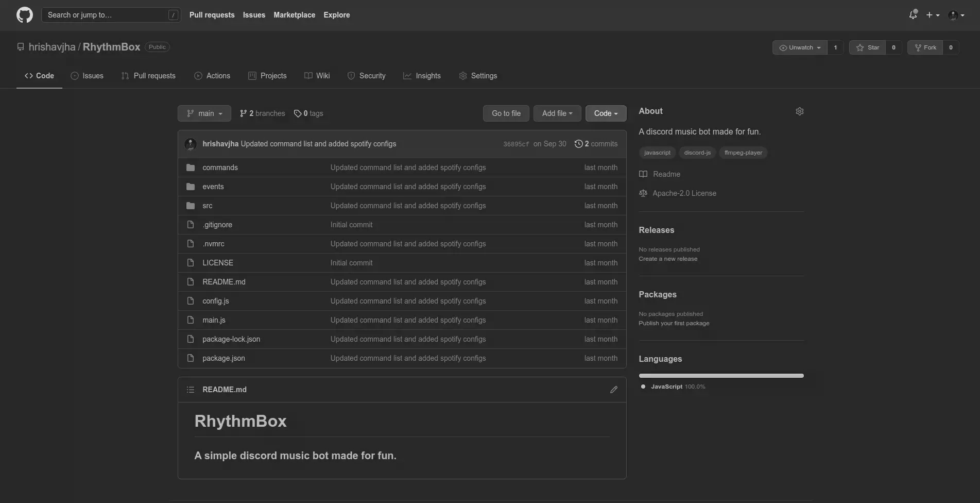This screenshot has width=980, height=503.
Task: Open GitHub home via Octocat logo
Action: [x=25, y=15]
